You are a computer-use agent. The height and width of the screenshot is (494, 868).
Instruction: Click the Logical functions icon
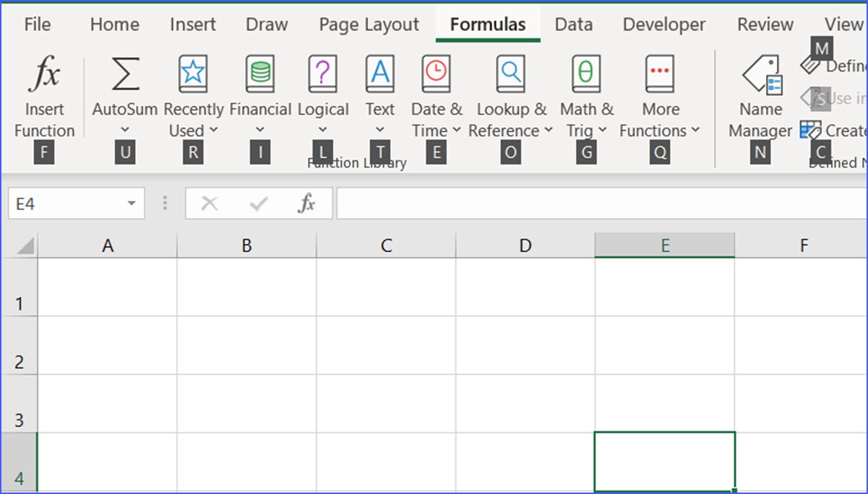pos(322,73)
